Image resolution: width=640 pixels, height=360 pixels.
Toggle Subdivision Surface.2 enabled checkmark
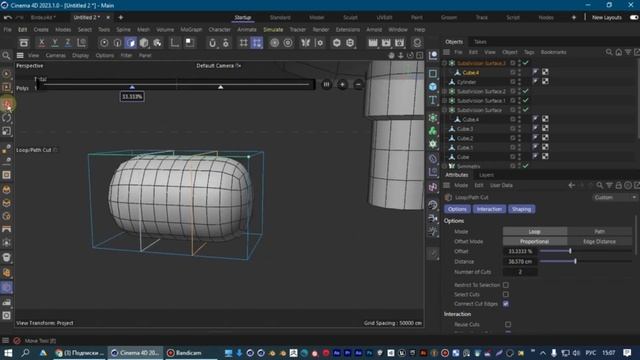(x=526, y=91)
